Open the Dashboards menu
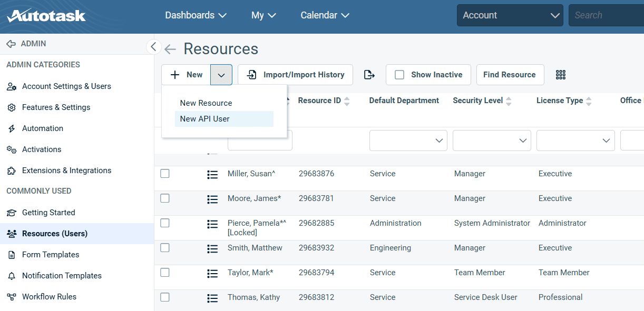The image size is (644, 311). [x=196, y=15]
